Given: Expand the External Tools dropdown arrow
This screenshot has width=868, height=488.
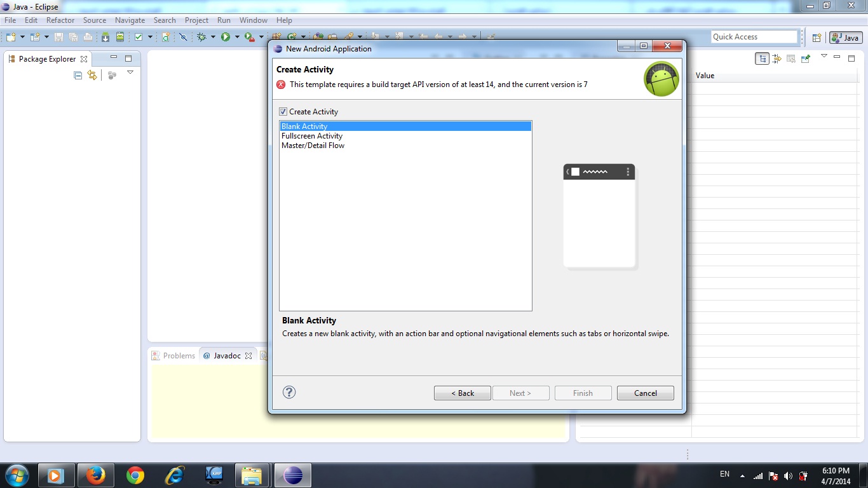Looking at the screenshot, I should 261,37.
